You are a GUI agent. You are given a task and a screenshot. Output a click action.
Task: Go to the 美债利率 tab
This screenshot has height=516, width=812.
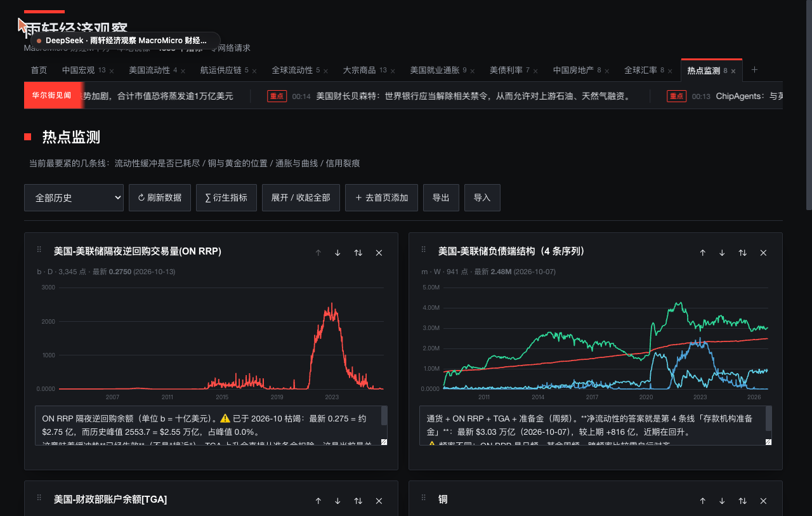pyautogui.click(x=506, y=70)
